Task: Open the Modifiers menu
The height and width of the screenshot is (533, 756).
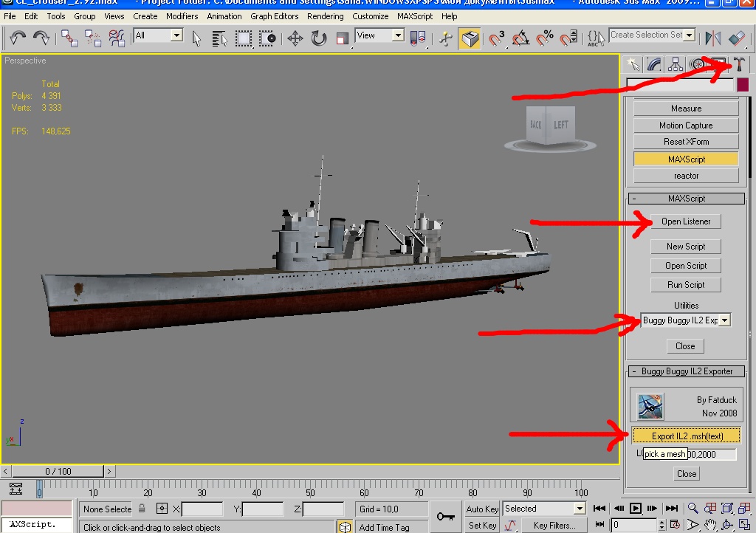Action: click(182, 16)
